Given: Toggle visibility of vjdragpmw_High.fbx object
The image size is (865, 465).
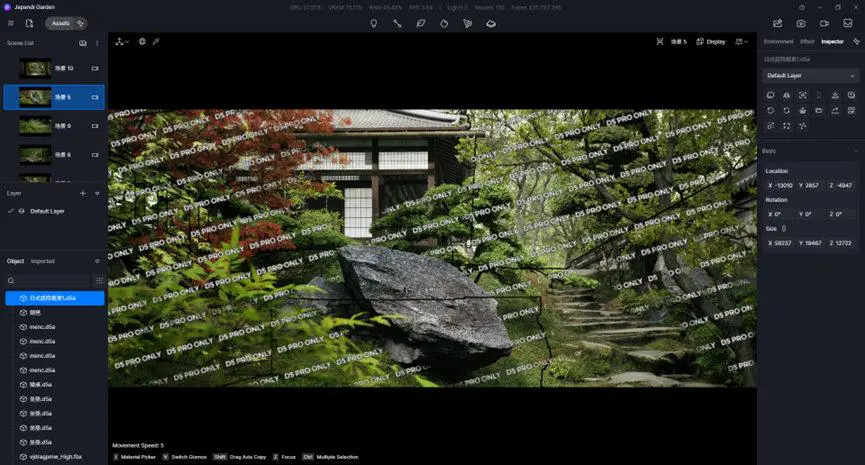Looking at the screenshot, I should click(23, 457).
